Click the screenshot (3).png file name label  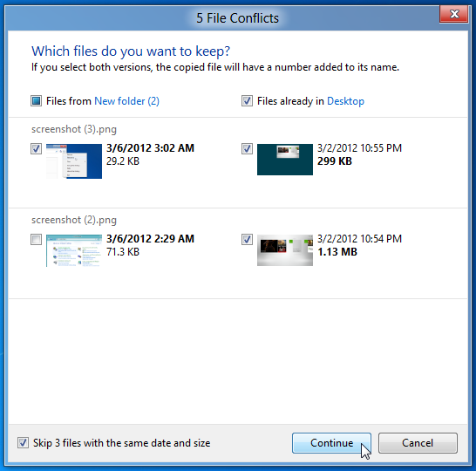pyautogui.click(x=74, y=129)
